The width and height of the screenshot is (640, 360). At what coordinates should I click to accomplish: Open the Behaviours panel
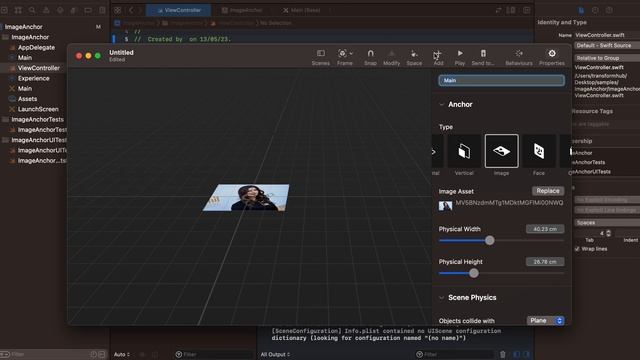tap(519, 58)
